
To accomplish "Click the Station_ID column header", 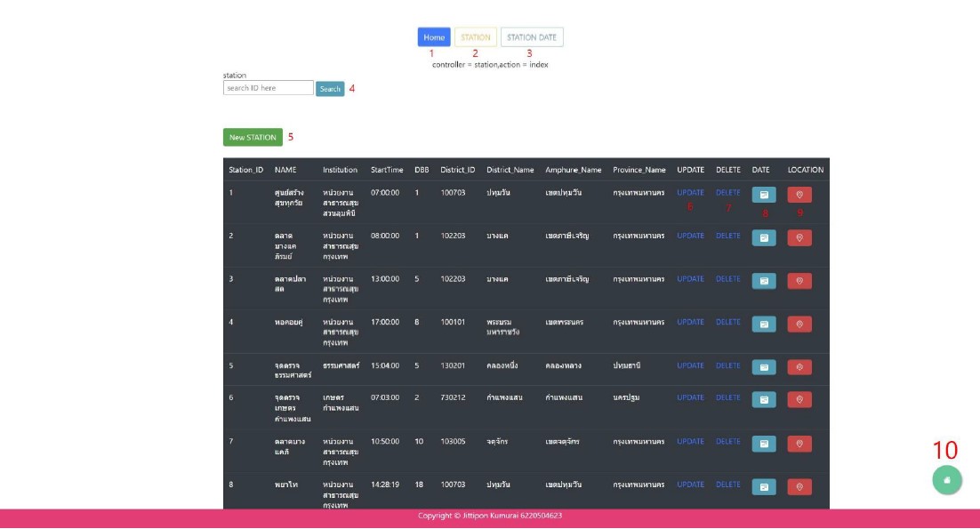I will [x=245, y=170].
